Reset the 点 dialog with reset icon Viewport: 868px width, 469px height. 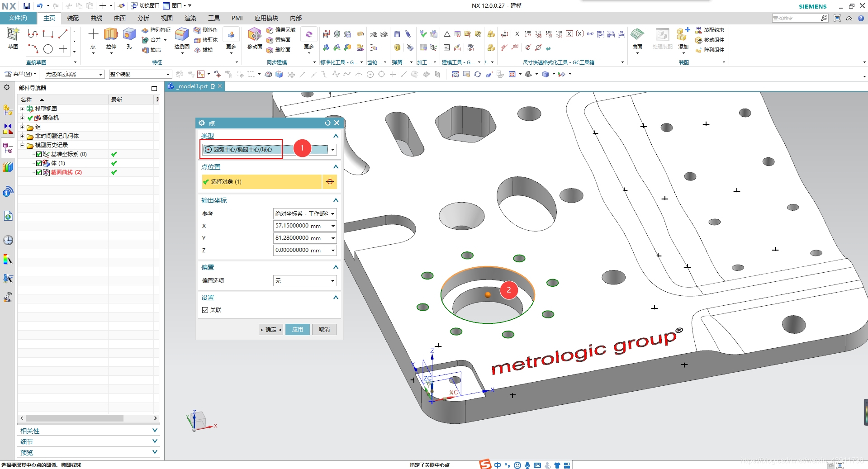click(x=327, y=123)
